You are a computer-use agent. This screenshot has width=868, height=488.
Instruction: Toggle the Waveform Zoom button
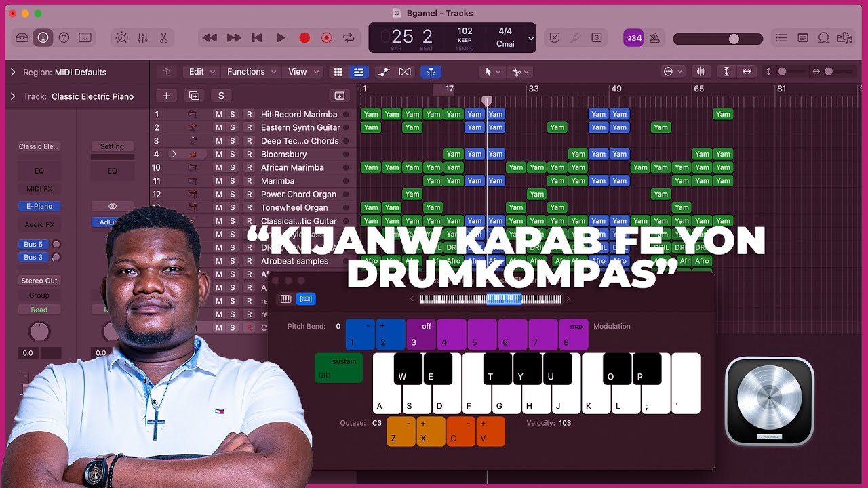(701, 72)
